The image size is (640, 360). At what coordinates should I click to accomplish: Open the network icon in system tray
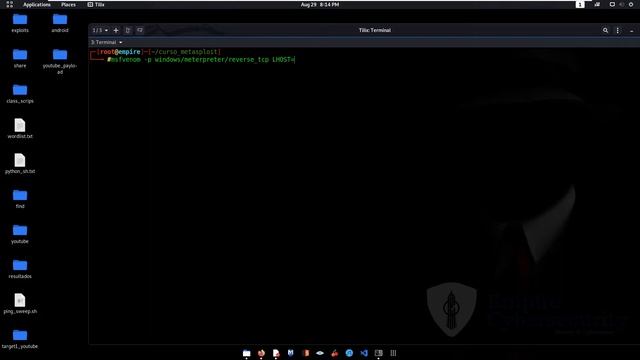597,4
